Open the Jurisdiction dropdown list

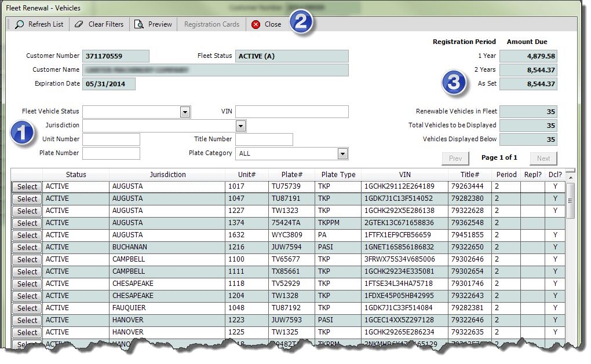pos(240,126)
